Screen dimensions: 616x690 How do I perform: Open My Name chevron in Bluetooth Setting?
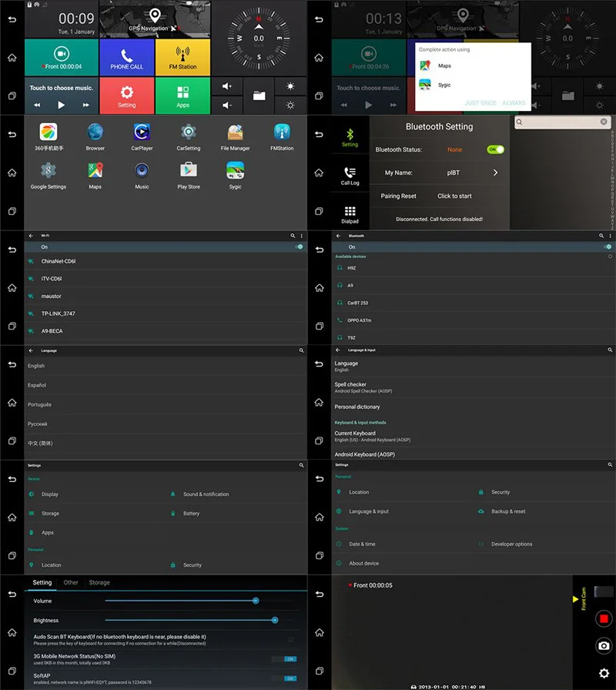coord(495,172)
